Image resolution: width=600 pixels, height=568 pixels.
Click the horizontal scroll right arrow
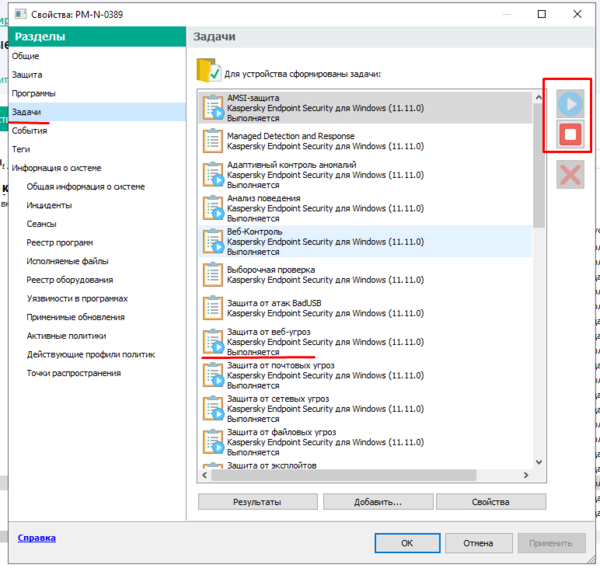click(x=526, y=475)
